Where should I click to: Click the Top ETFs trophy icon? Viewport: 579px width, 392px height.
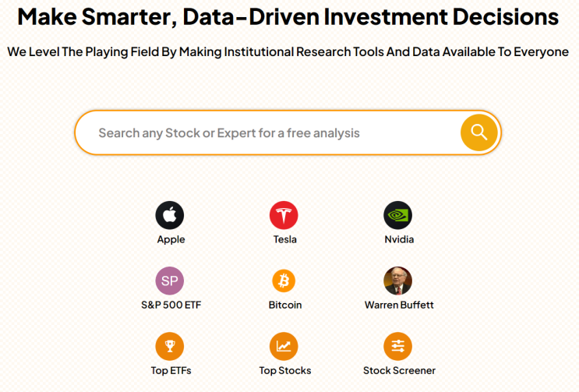click(x=170, y=346)
